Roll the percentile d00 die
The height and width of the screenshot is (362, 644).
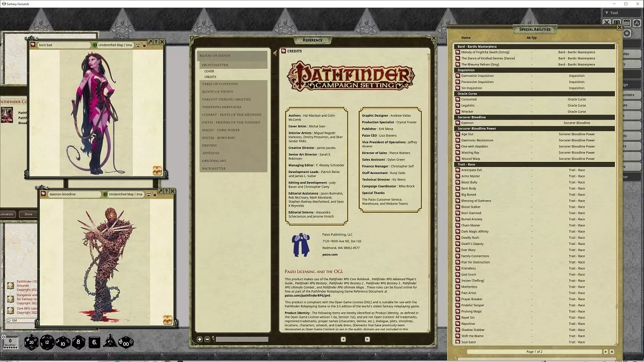(126, 342)
